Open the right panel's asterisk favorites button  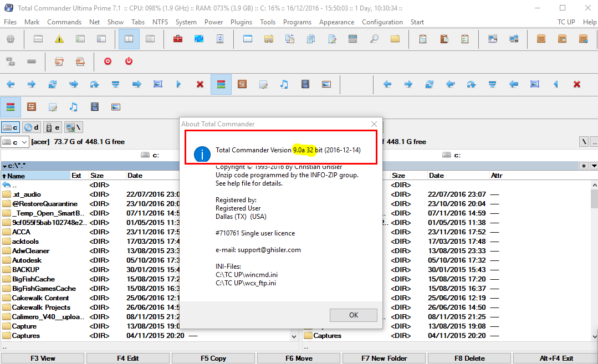[x=584, y=166]
